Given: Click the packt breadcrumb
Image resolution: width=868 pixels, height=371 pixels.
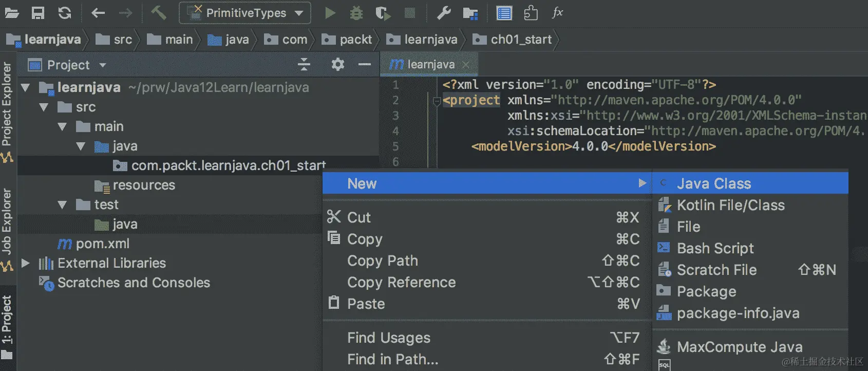Looking at the screenshot, I should 347,40.
